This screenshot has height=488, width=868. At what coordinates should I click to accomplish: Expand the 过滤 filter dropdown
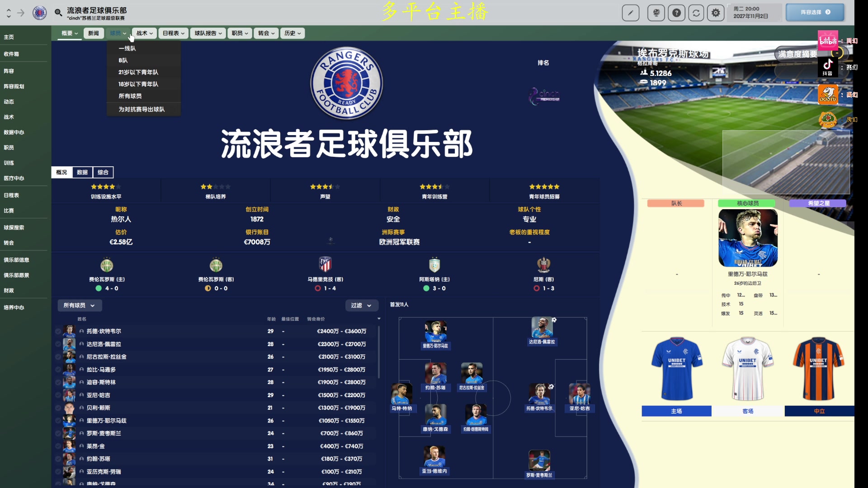pos(362,305)
